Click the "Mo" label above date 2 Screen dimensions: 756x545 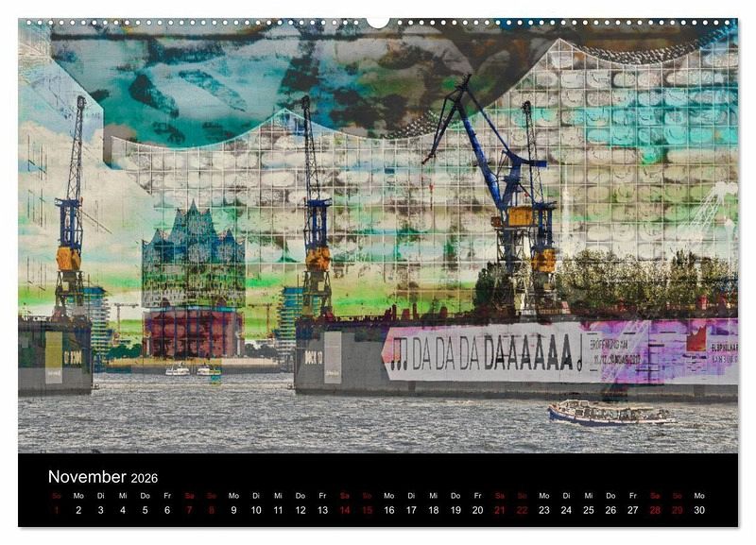tap(78, 495)
